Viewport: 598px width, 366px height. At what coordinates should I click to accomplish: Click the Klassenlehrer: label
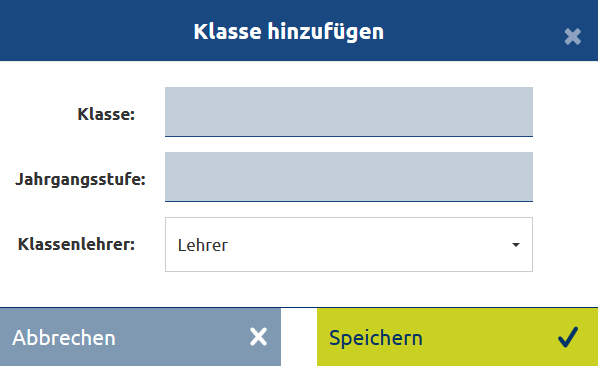click(76, 244)
